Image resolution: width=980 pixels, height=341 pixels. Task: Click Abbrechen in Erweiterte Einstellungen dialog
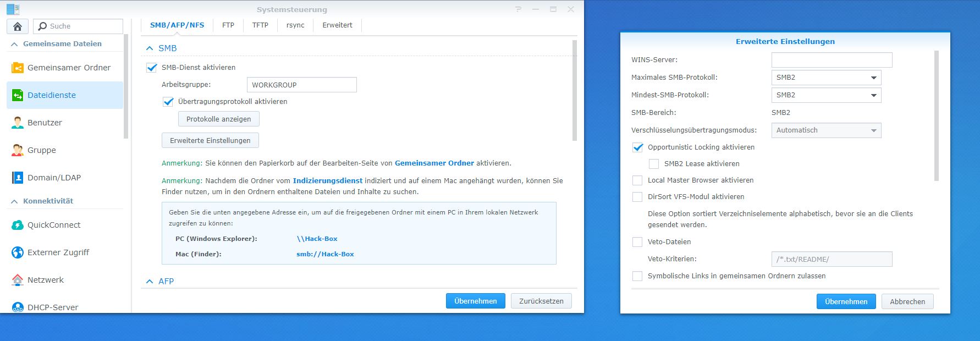[x=908, y=302]
